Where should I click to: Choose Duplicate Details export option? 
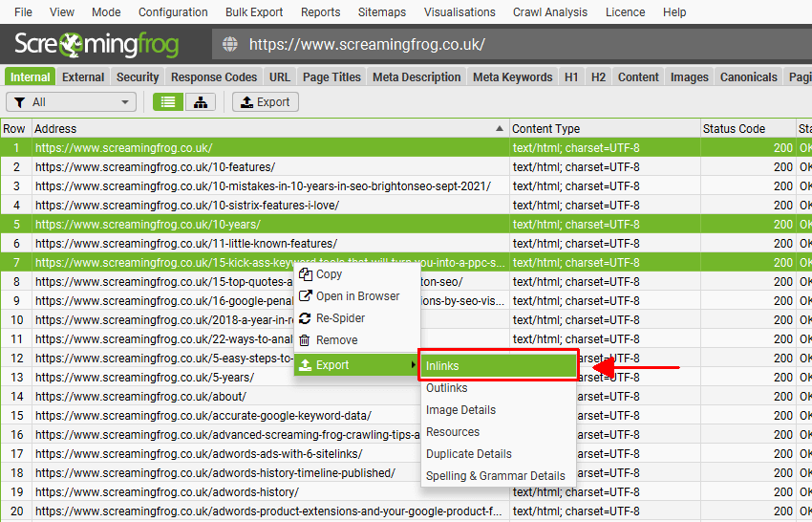point(498,454)
